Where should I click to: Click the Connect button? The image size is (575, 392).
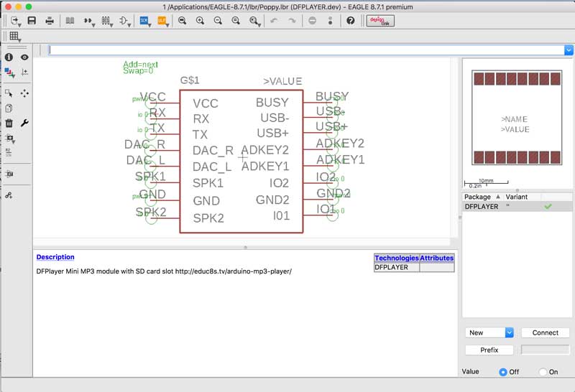click(x=546, y=332)
